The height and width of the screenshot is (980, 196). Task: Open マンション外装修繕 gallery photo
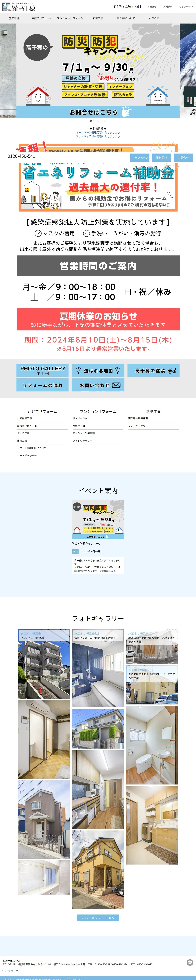(x=44, y=664)
